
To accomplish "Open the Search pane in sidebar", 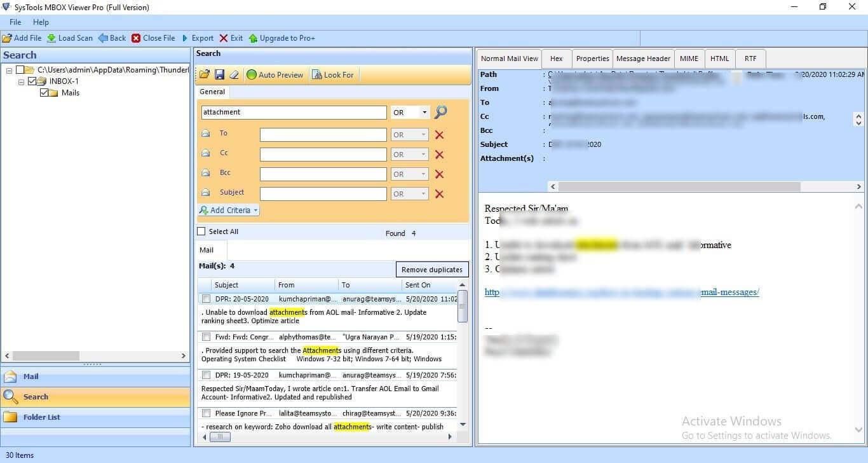I will pos(95,397).
